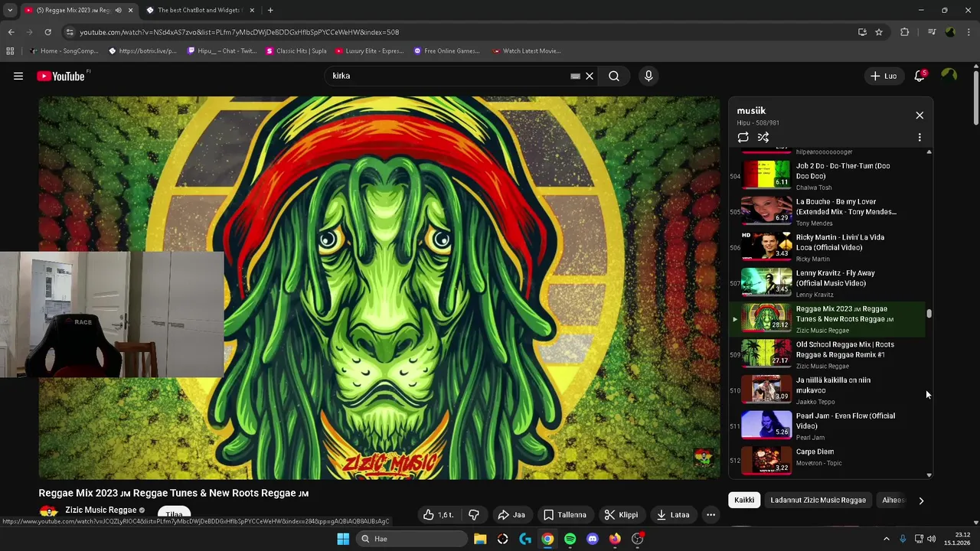Open YouTube notifications bell
The height and width of the screenshot is (551, 980).
point(920,76)
